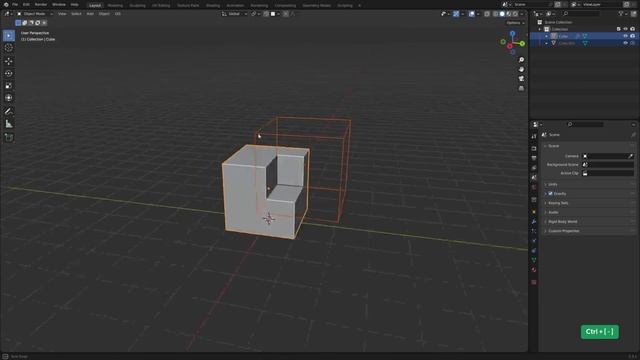Open the Particles properties tab icon
Screen dimensions: 640x360
pyautogui.click(x=534, y=231)
